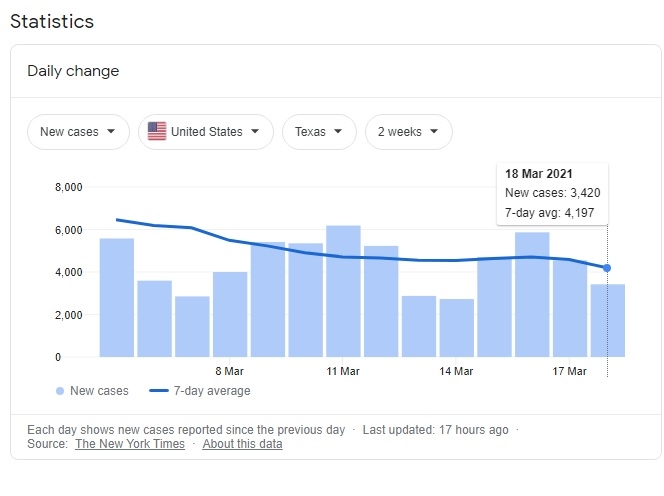Click the bar for 17 Mar
664x496 pixels.
coord(570,308)
